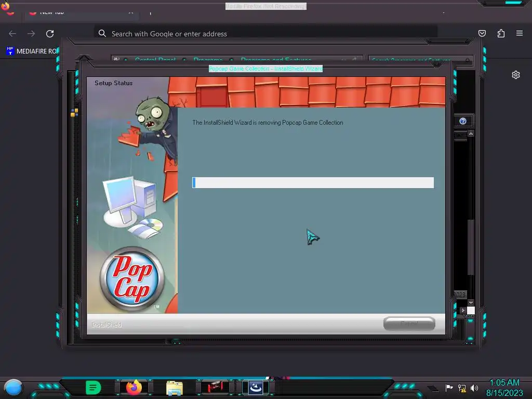This screenshot has width=532, height=399.
Task: Open New Tab personalize gear icon
Action: 516,75
